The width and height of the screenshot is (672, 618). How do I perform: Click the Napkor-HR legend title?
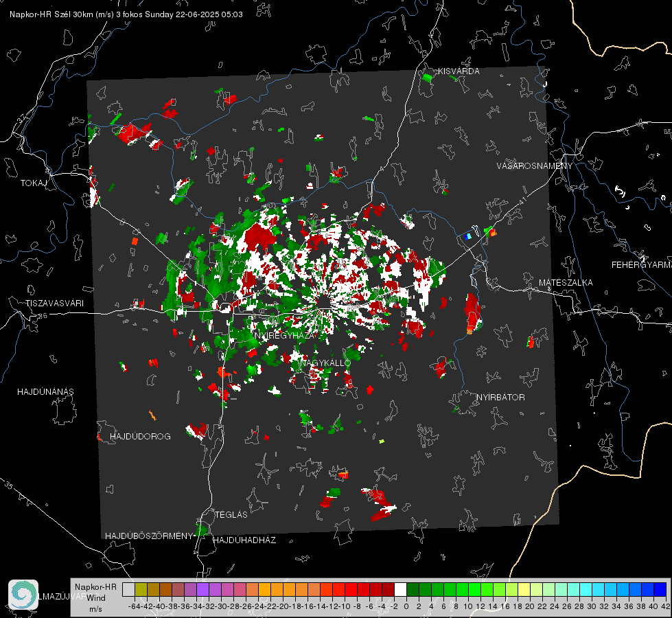point(95,587)
